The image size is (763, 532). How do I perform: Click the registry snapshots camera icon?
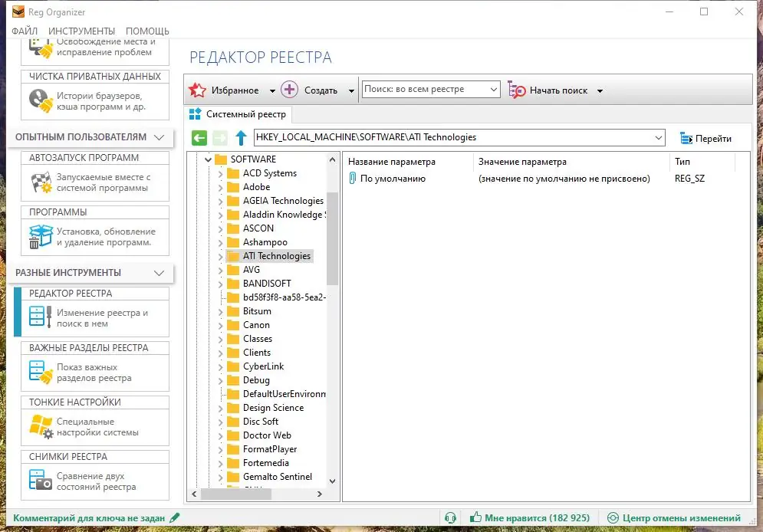coord(40,479)
